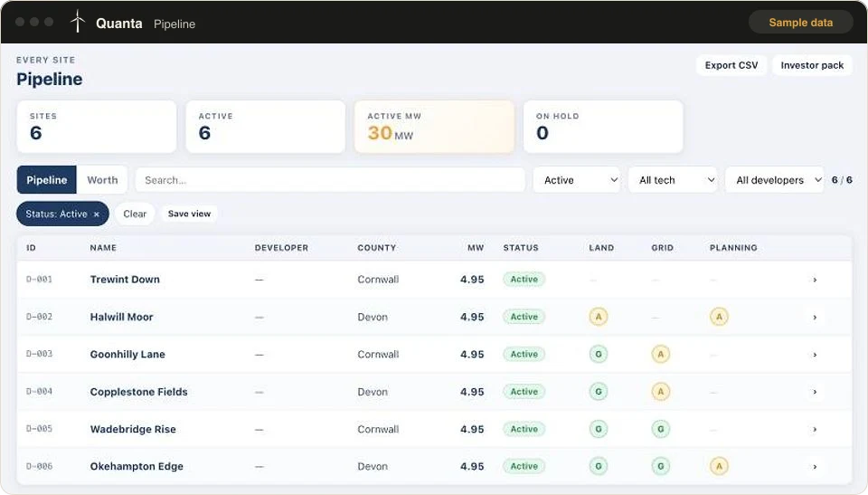This screenshot has height=495, width=868.
Task: Open the row chevron for Trewint Down
Action: (815, 280)
